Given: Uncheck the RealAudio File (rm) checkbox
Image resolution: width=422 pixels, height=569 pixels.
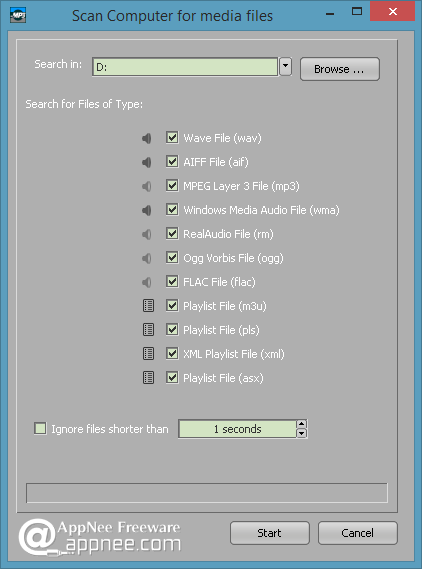Looking at the screenshot, I should 172,233.
